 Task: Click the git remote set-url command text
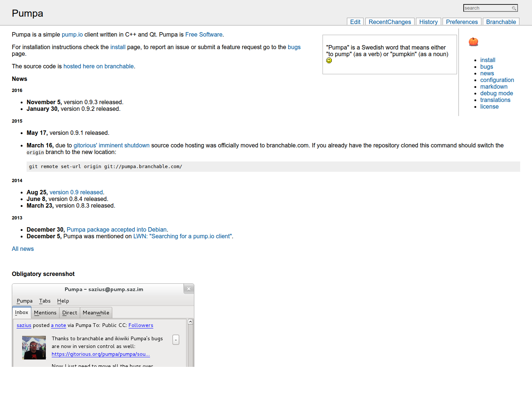coord(106,167)
